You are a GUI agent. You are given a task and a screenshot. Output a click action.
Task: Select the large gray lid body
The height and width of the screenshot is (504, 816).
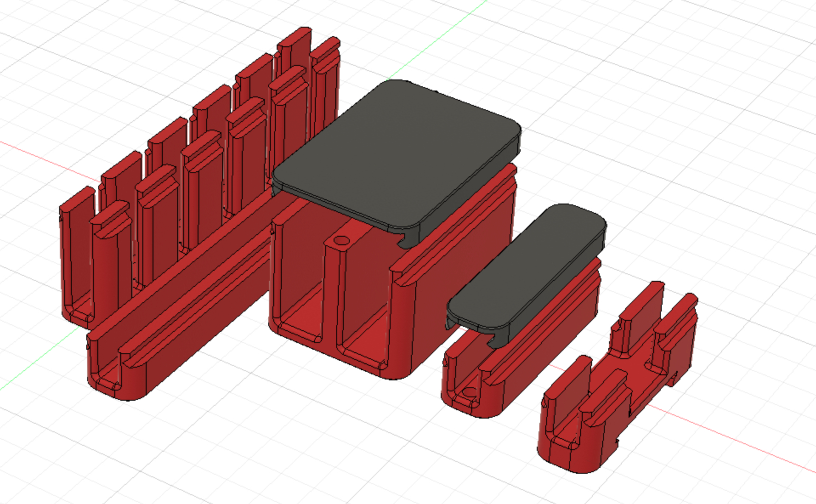(395, 153)
